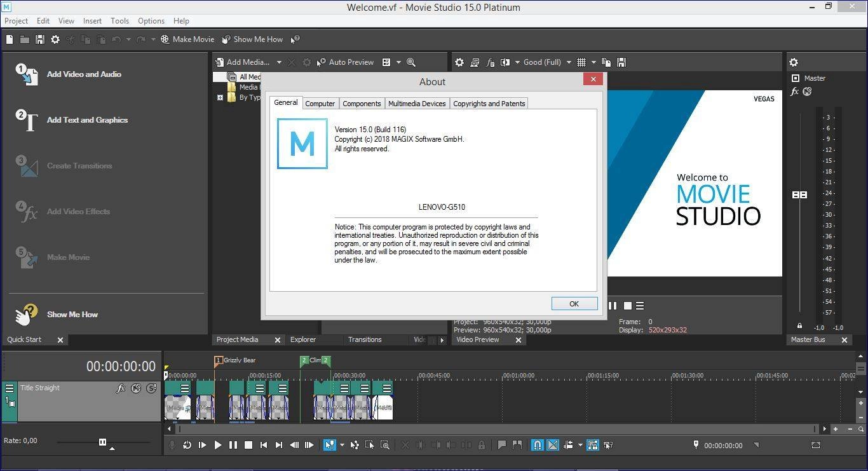This screenshot has height=471, width=868.
Task: Mute the Title Straight track
Action: coord(136,388)
